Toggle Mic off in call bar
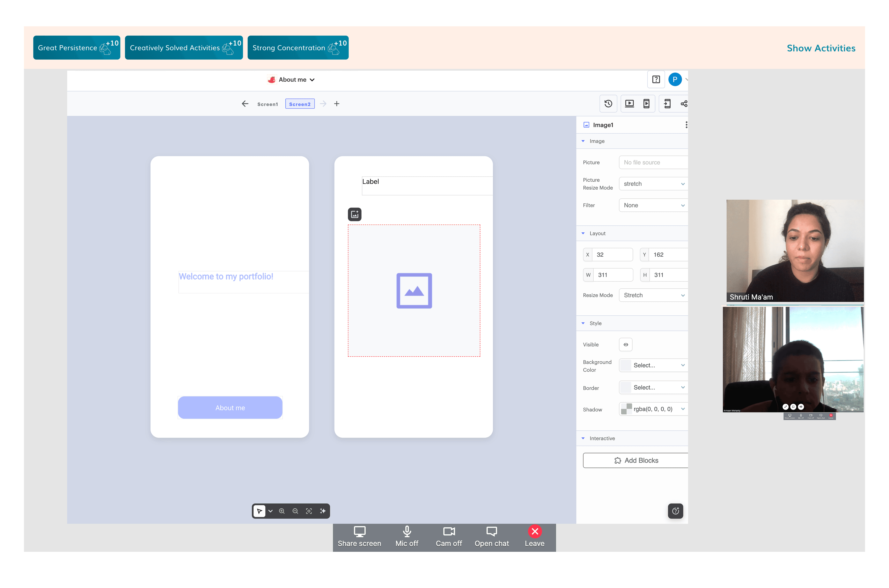 [x=407, y=536]
